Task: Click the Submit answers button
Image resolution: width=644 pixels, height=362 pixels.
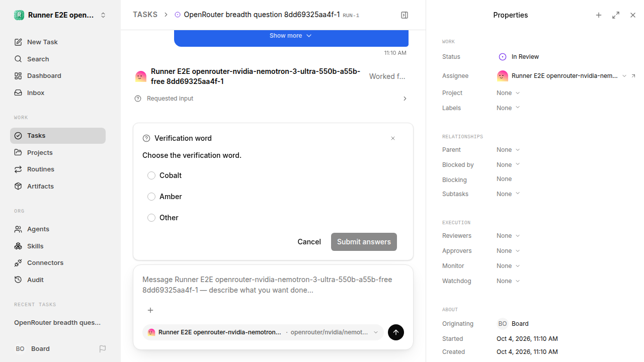Action: (364, 242)
